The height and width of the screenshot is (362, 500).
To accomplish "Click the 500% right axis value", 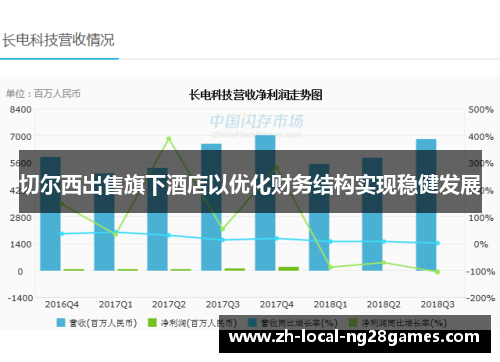I will (481, 110).
